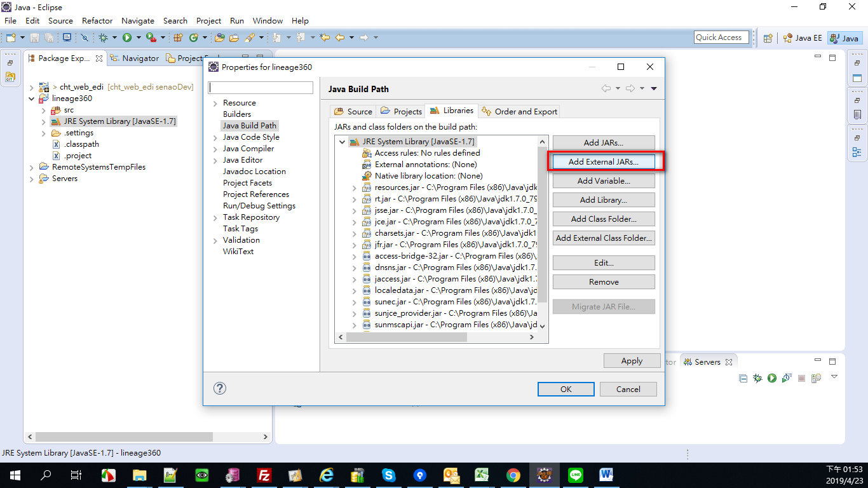Open the Debug dropdown arrow
Image resolution: width=868 pixels, height=488 pixels.
[x=114, y=37]
